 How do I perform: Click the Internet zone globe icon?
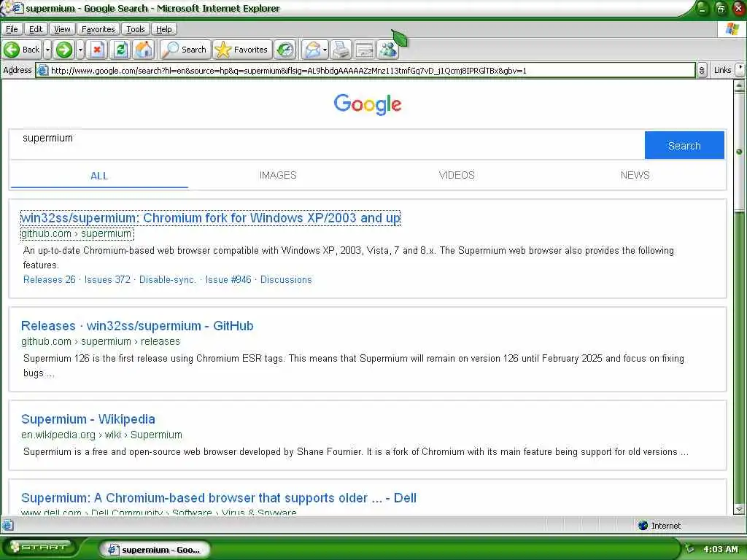coord(643,525)
